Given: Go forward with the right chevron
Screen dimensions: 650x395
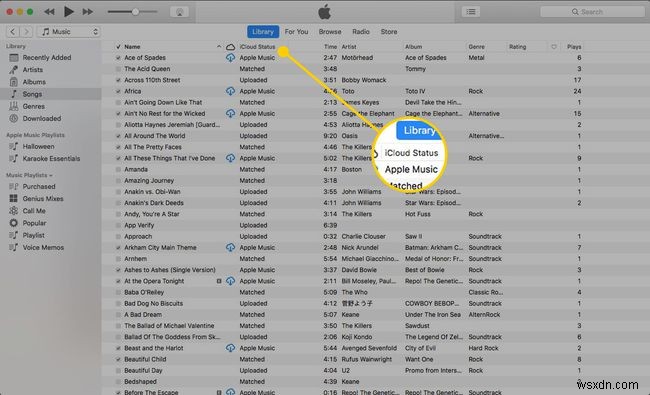Looking at the screenshot, I should click(x=27, y=32).
